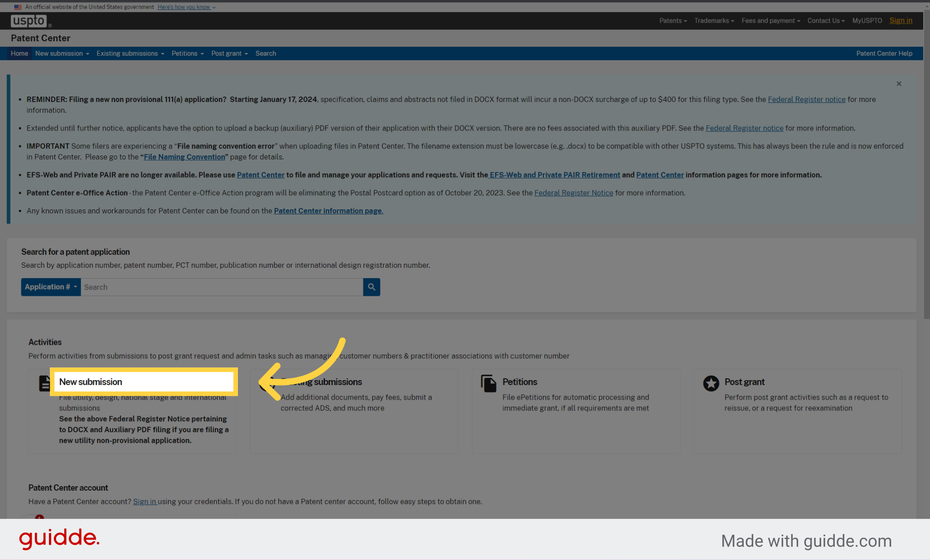The height and width of the screenshot is (560, 930).
Task: Select Home in the navigation bar
Action: (19, 53)
